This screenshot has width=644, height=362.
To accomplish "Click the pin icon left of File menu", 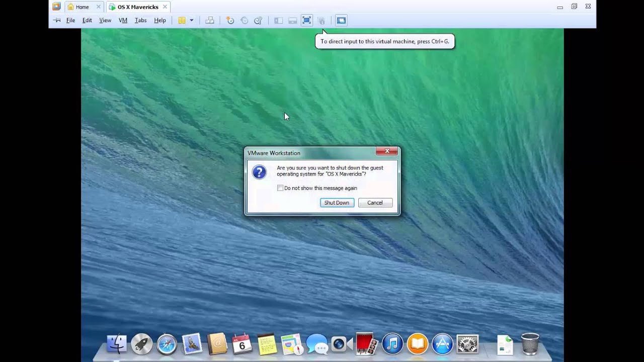I will (57, 21).
